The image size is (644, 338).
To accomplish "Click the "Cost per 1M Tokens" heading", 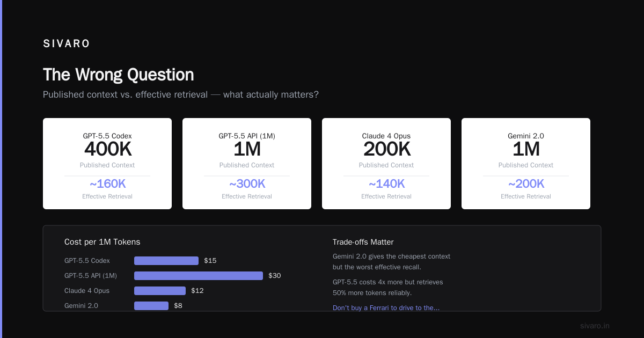I will tap(102, 242).
